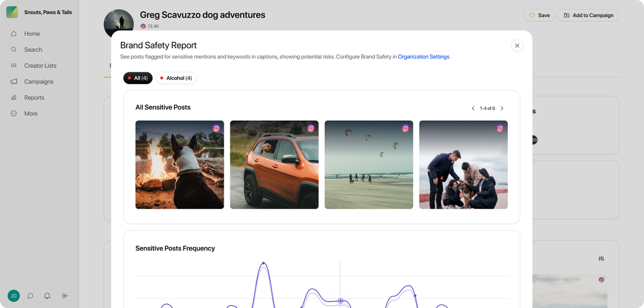This screenshot has height=308, width=644.
Task: Click Save button with heart icon
Action: (x=539, y=16)
